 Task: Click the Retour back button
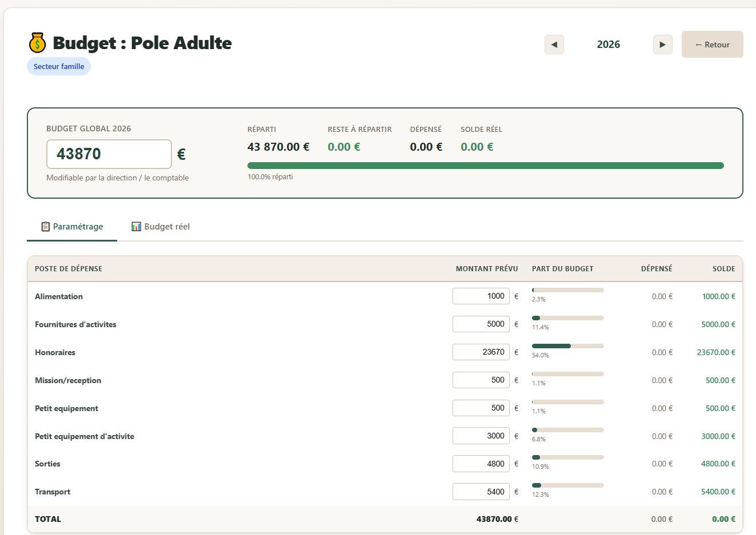point(712,45)
